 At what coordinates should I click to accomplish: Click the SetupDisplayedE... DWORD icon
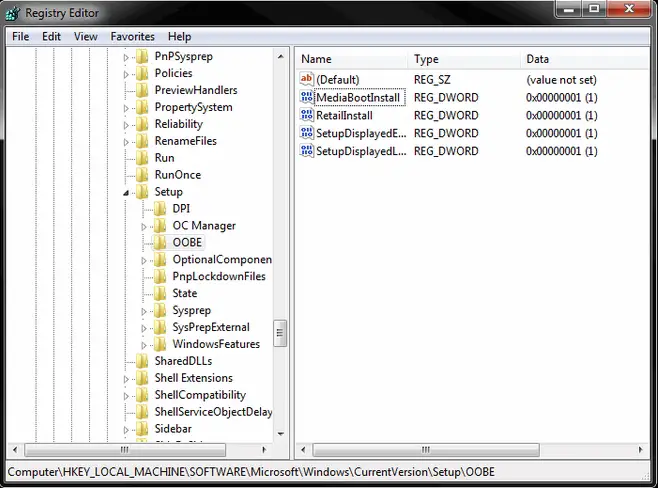point(307,133)
